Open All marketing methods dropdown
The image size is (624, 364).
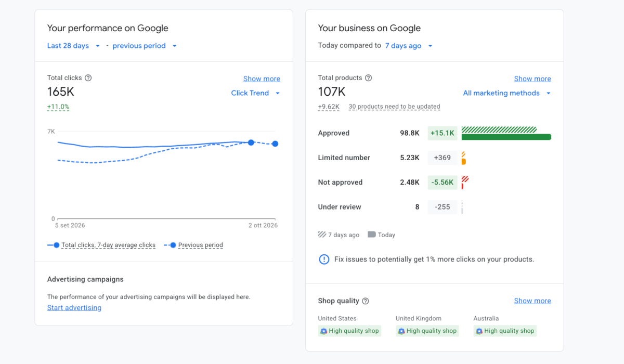tap(507, 93)
